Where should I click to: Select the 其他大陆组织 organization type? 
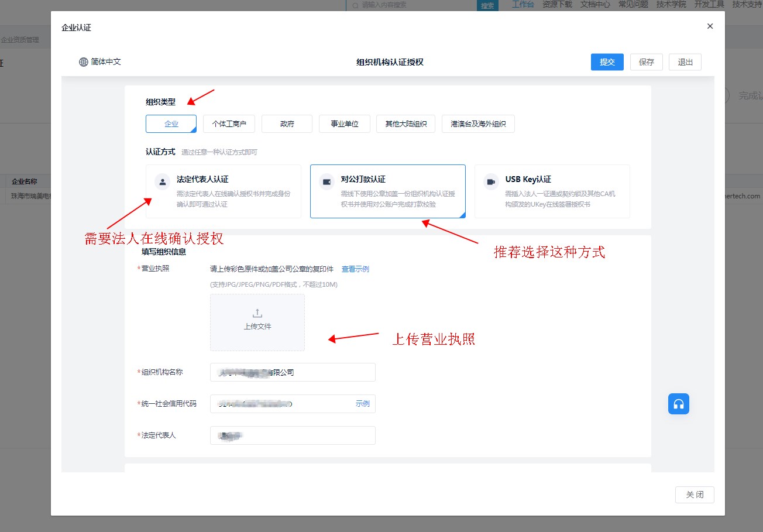click(x=405, y=124)
